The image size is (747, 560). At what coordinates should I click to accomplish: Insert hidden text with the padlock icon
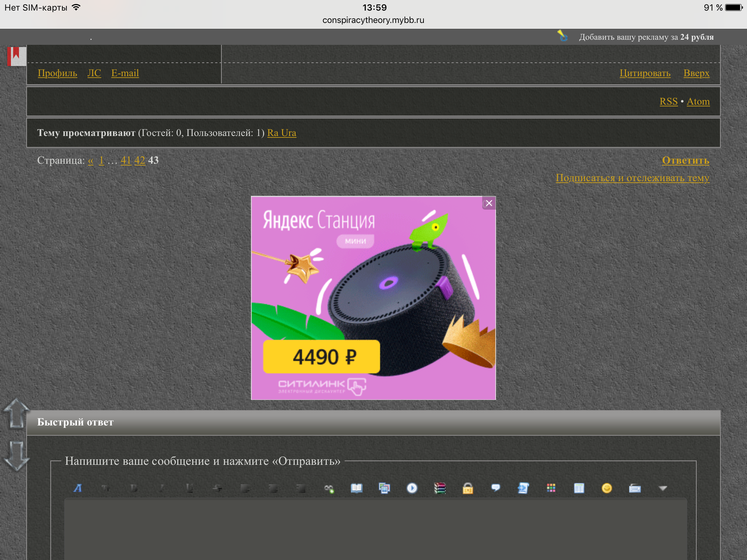pyautogui.click(x=468, y=488)
